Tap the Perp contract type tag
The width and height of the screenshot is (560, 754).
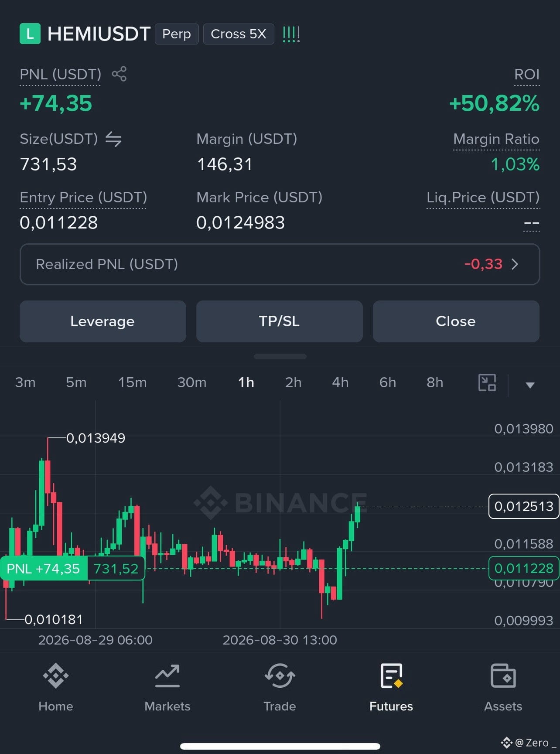(177, 34)
